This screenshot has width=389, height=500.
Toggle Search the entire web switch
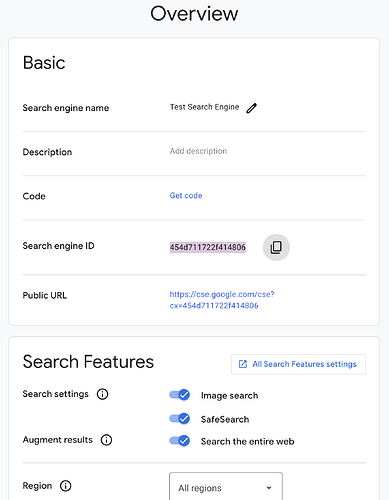(x=180, y=441)
